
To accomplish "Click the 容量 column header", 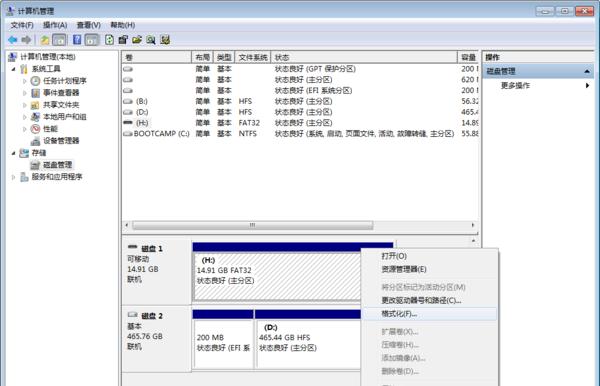I will [x=468, y=57].
